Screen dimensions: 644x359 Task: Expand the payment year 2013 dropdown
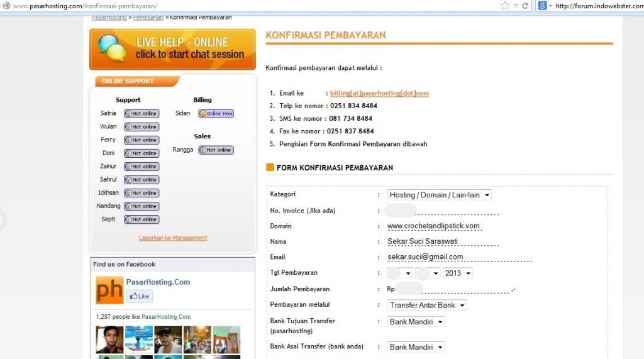(x=457, y=273)
